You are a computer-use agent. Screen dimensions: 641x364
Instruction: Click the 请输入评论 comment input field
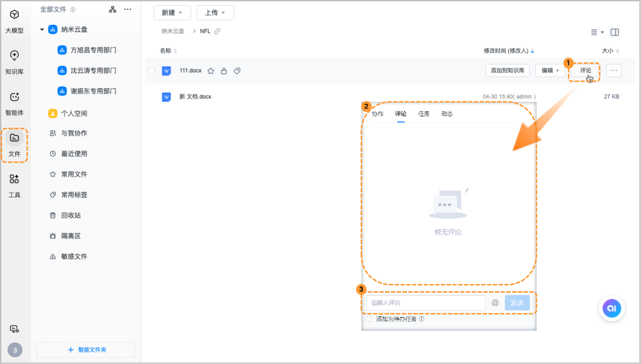pyautogui.click(x=426, y=303)
